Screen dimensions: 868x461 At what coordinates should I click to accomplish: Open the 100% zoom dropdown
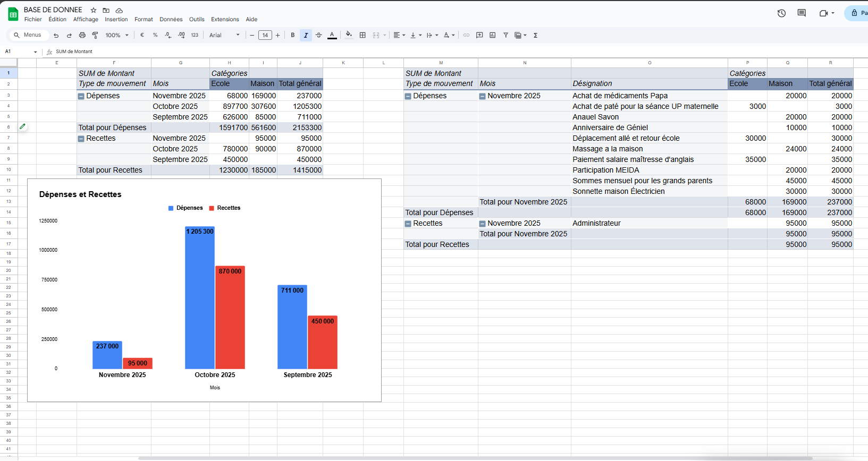116,35
